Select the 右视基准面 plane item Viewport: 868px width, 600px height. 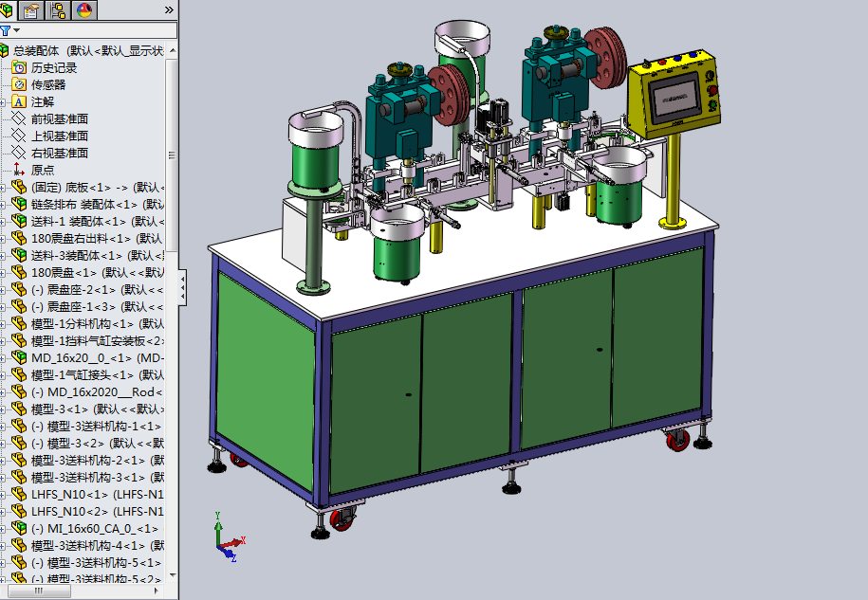pyautogui.click(x=59, y=153)
